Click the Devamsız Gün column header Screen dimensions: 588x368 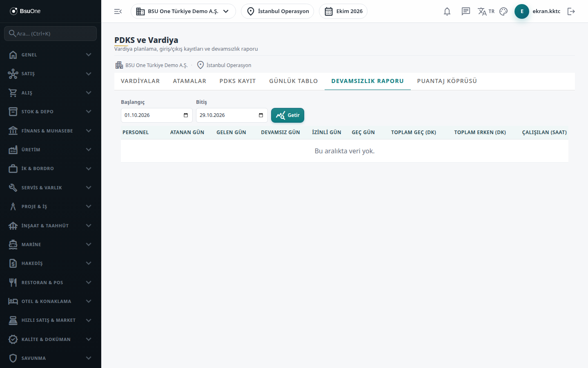281,132
